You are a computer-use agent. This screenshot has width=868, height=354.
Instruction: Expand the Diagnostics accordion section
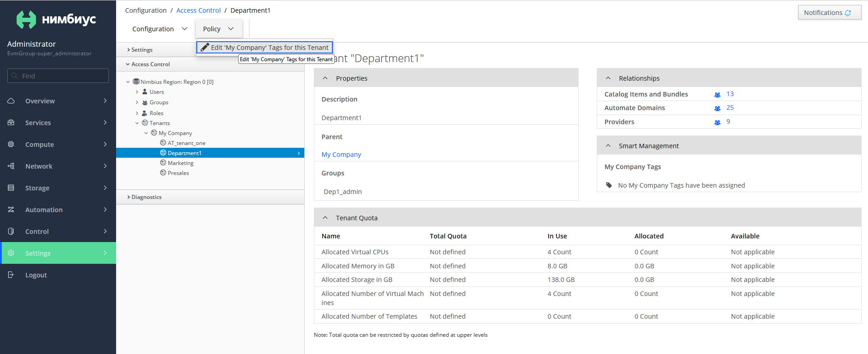point(210,197)
